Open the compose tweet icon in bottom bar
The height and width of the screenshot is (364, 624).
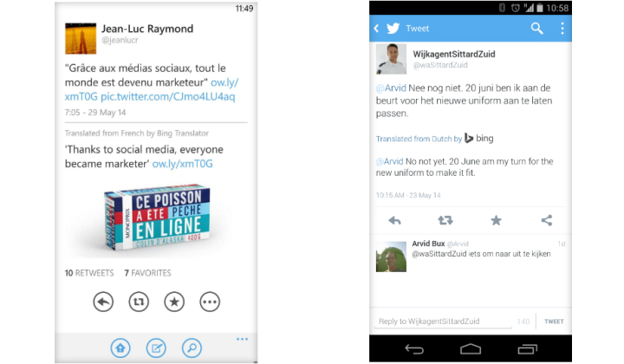pyautogui.click(x=156, y=348)
